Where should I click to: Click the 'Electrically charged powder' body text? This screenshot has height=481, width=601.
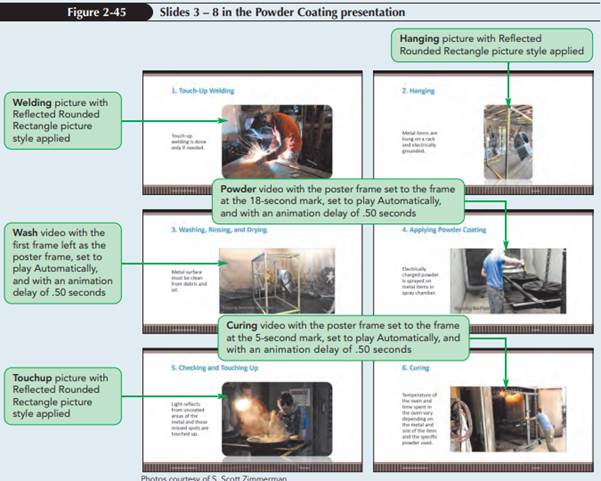(420, 281)
